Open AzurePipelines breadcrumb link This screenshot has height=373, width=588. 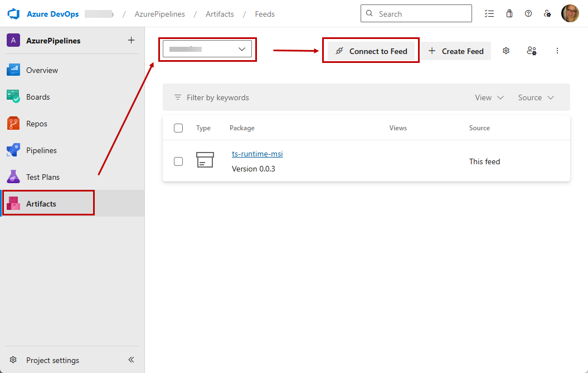click(x=160, y=14)
